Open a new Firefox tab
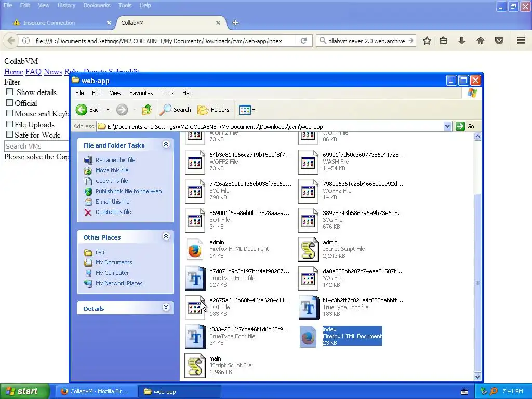Screen dimensions: 532x399 click(235, 23)
